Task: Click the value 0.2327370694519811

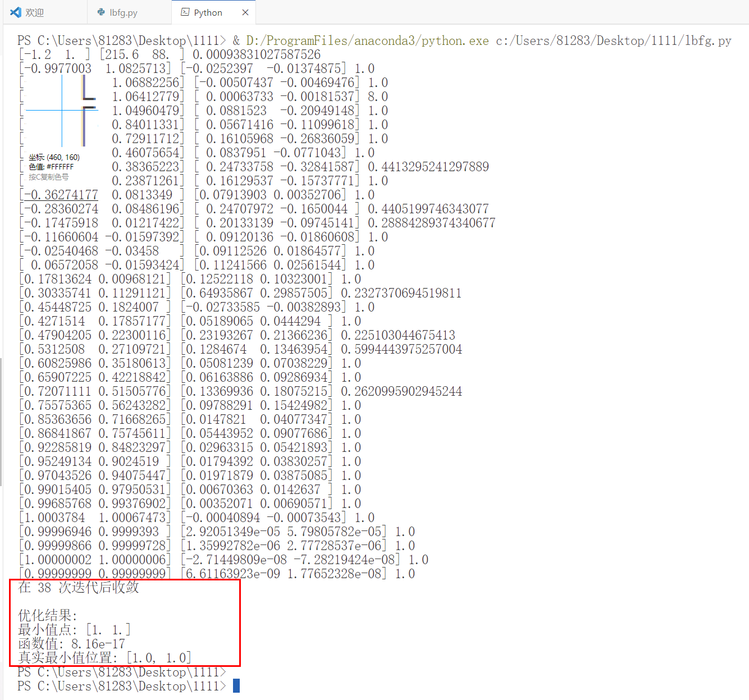Action: point(401,293)
